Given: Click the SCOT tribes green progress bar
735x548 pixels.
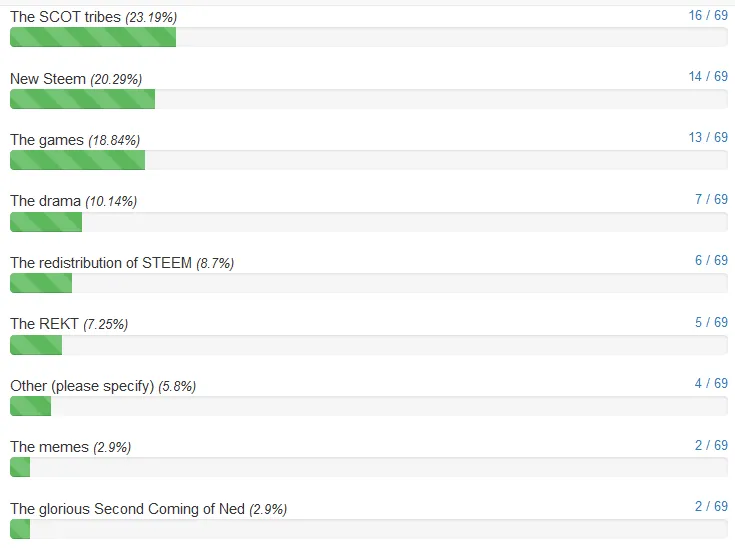Looking at the screenshot, I should pos(93,37).
